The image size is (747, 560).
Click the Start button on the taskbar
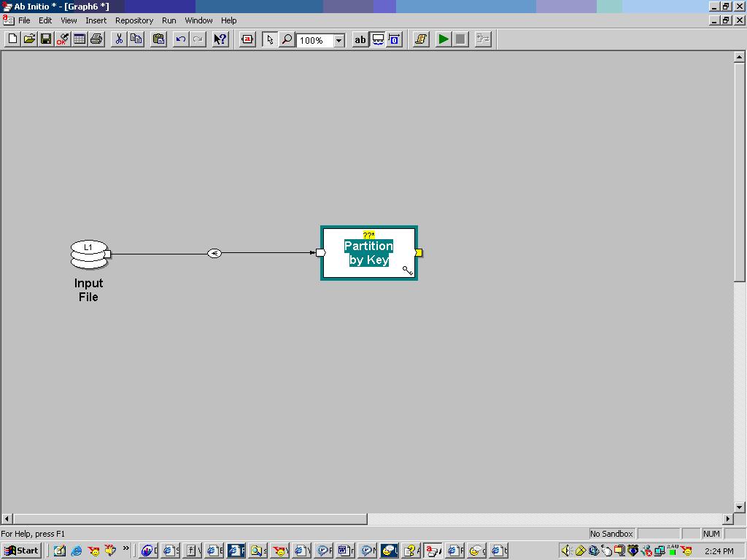point(20,551)
